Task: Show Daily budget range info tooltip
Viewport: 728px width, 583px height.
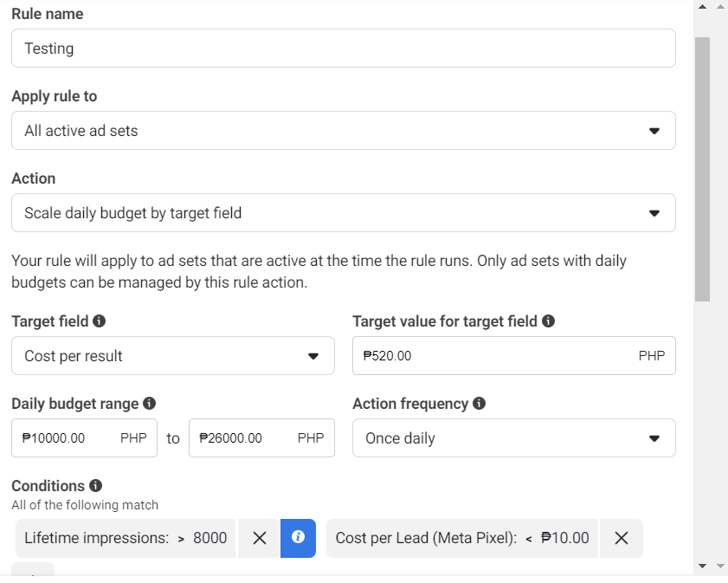Action: (x=149, y=403)
